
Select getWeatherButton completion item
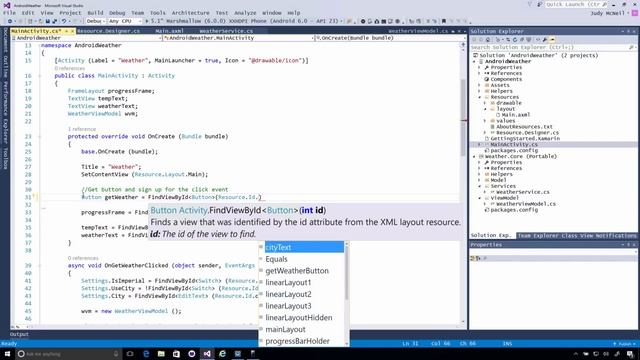coord(302,271)
